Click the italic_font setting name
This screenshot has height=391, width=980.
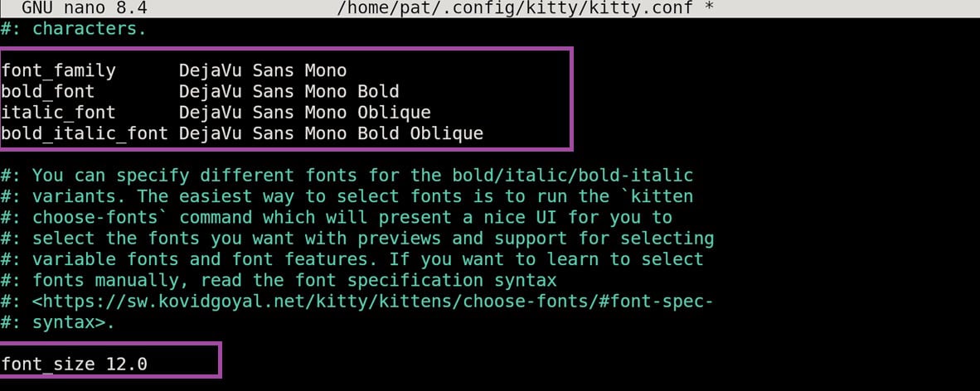click(58, 112)
